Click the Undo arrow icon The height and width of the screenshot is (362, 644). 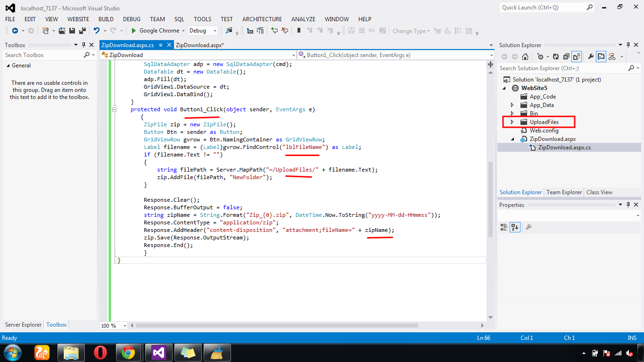[x=97, y=31]
